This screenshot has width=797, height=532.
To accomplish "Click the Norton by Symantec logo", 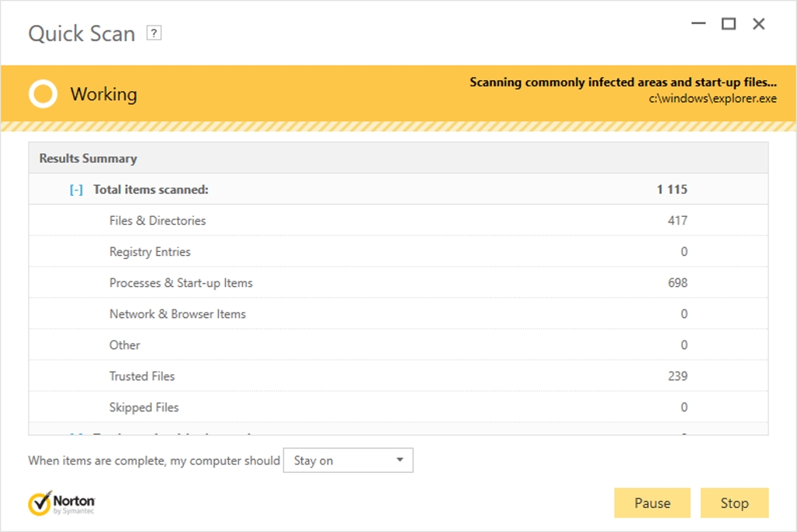I will pos(61,503).
